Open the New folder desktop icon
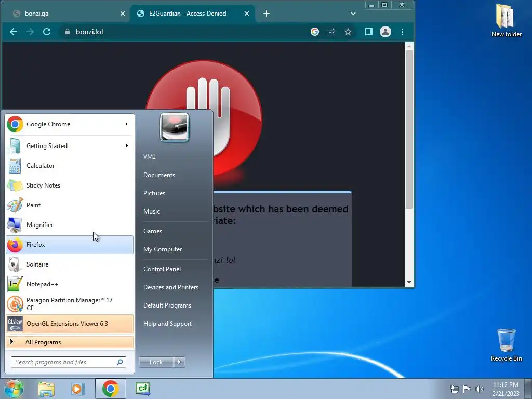This screenshot has height=399, width=532. click(506, 20)
